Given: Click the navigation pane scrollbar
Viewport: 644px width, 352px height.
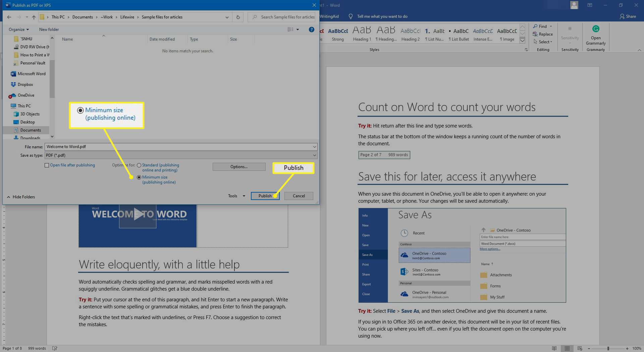Looking at the screenshot, I should pos(52,79).
